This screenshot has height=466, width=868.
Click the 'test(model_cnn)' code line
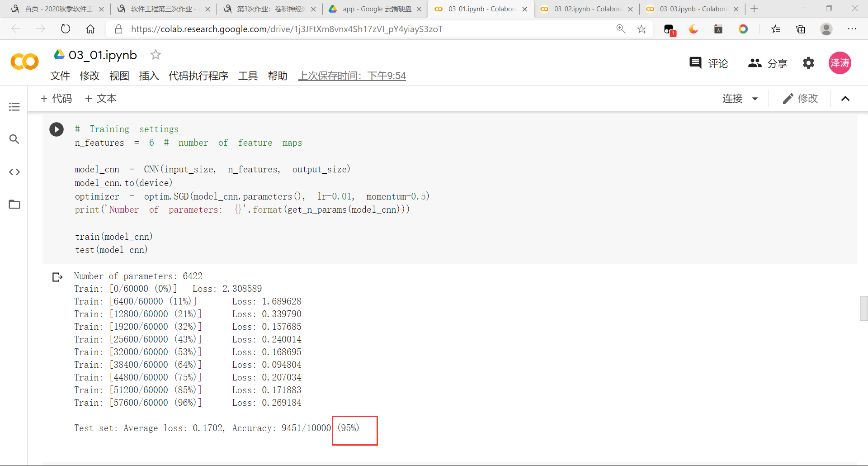pos(111,250)
